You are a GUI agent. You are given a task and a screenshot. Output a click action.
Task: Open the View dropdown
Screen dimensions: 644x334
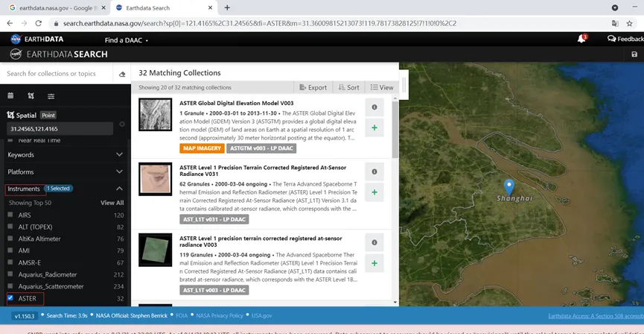pyautogui.click(x=381, y=87)
